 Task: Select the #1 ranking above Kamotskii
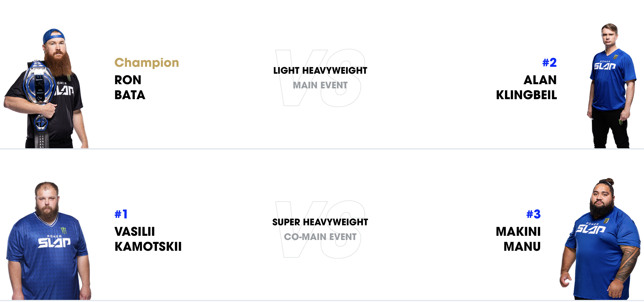121,214
